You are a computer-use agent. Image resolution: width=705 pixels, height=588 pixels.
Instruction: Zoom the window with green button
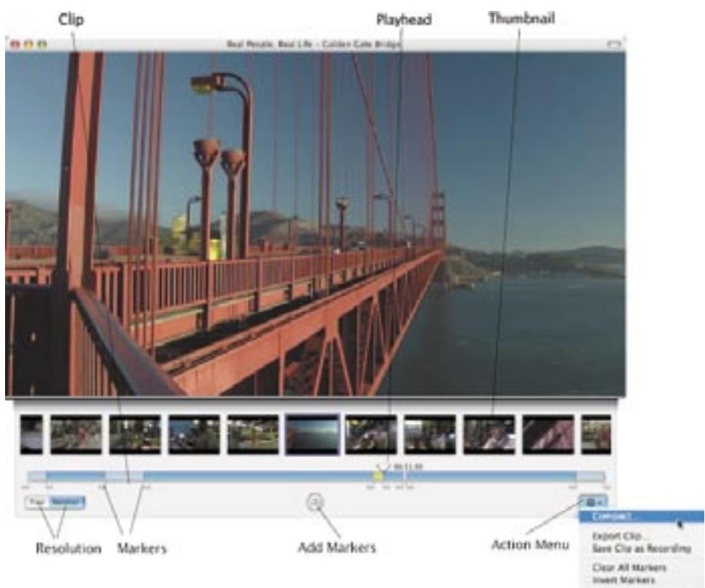coord(42,44)
